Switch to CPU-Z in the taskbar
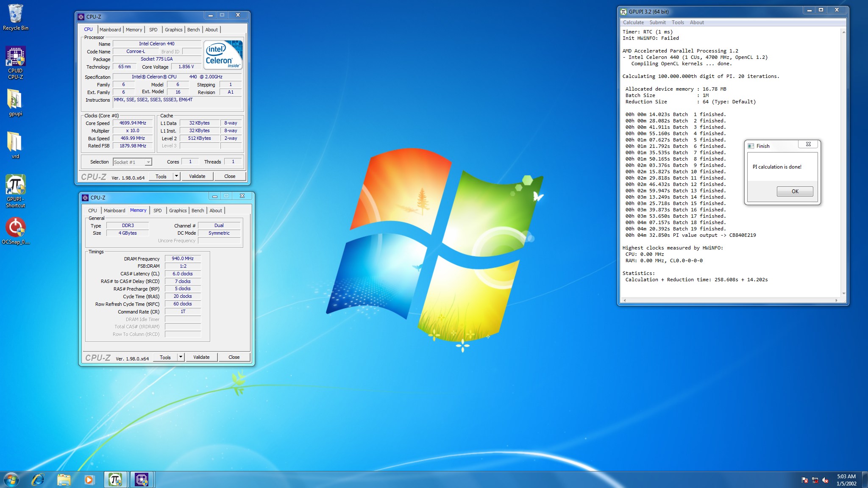Viewport: 868px width, 488px height. coord(142,480)
